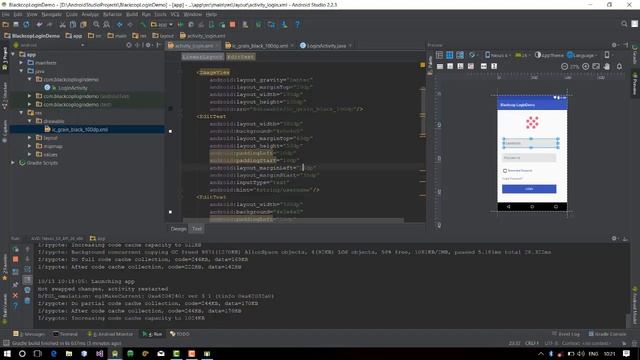The height and width of the screenshot is (360, 640).
Task: Click the Open folder icon in the main toolbar
Action: click(x=5, y=24)
